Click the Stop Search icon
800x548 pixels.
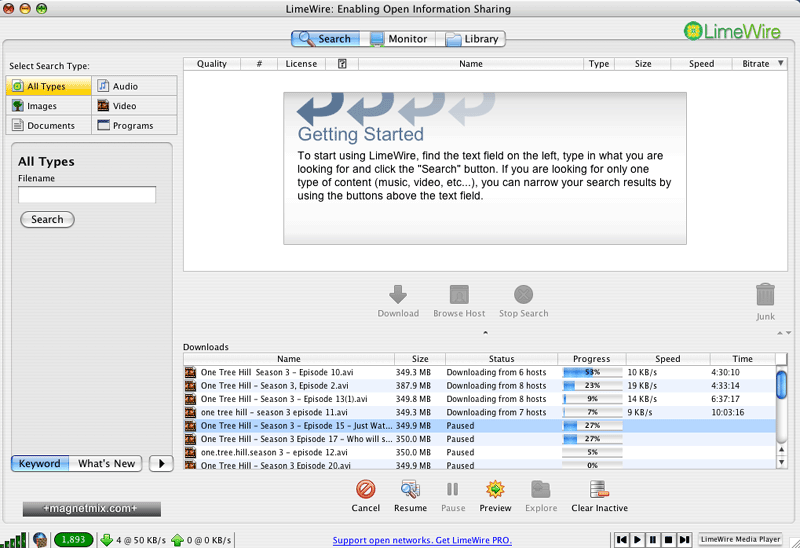pos(523,295)
